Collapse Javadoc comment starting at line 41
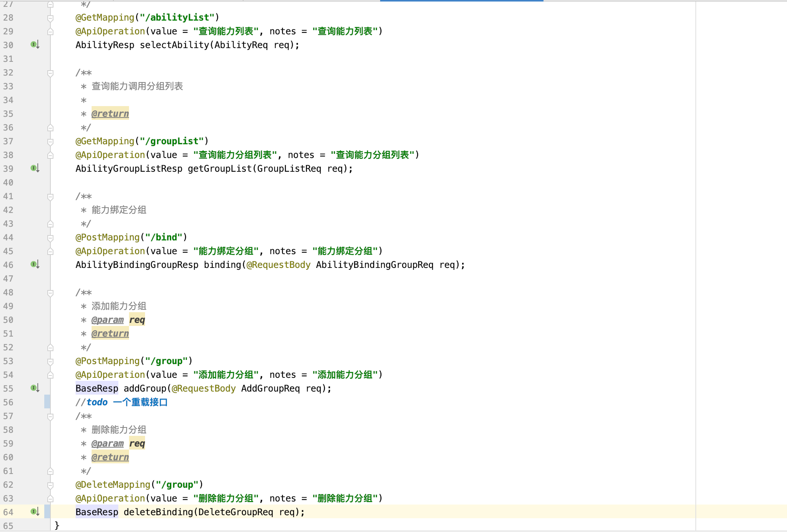 coord(50,197)
